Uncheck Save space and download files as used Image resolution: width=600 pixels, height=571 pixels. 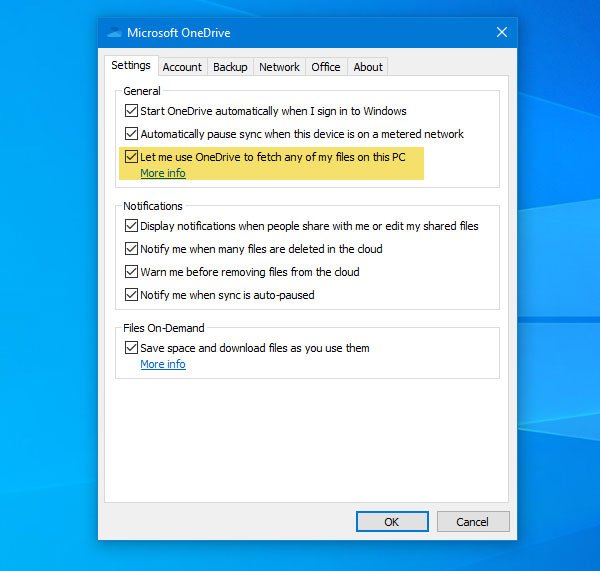pos(131,348)
